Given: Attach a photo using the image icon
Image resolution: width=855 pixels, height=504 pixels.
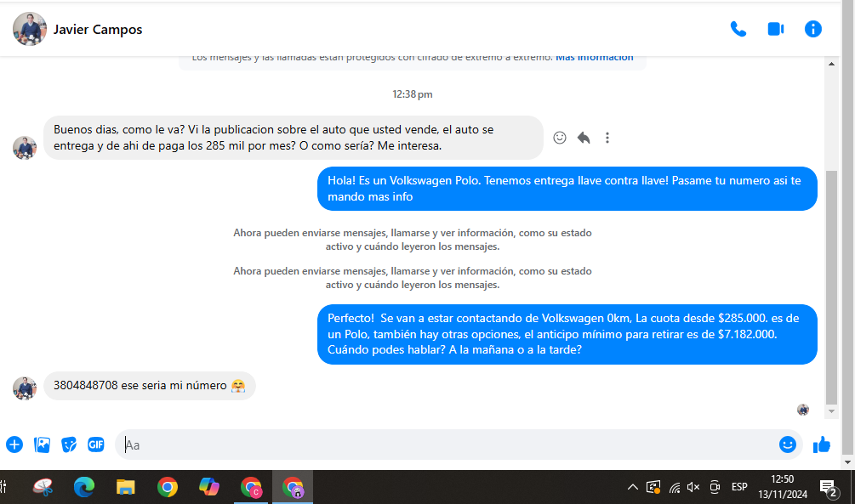Looking at the screenshot, I should [x=42, y=445].
